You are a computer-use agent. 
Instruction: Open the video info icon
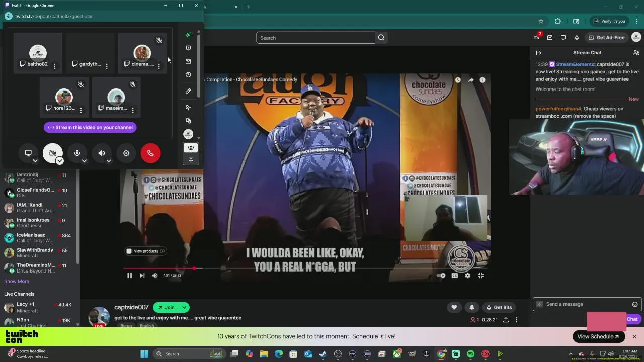pyautogui.click(x=482, y=80)
